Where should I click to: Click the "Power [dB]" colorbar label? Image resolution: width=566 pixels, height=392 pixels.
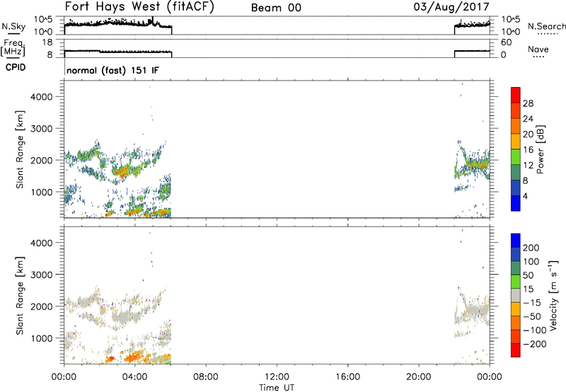click(540, 149)
